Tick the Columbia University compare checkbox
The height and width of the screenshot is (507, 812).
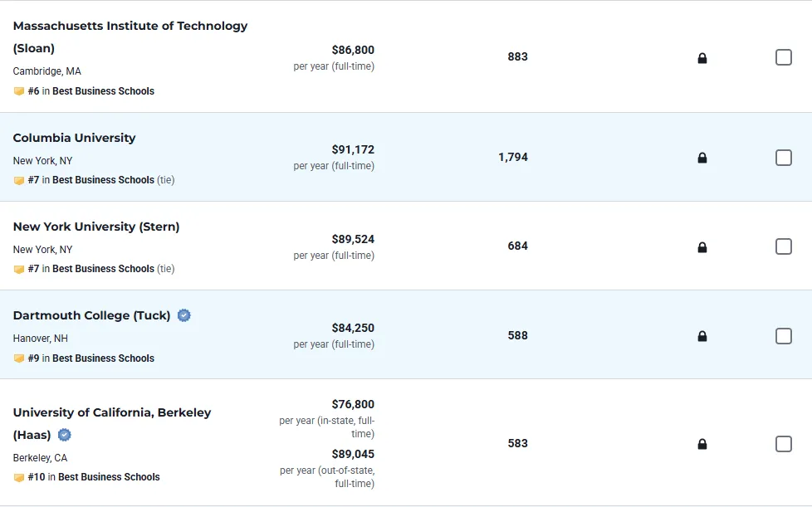click(783, 158)
